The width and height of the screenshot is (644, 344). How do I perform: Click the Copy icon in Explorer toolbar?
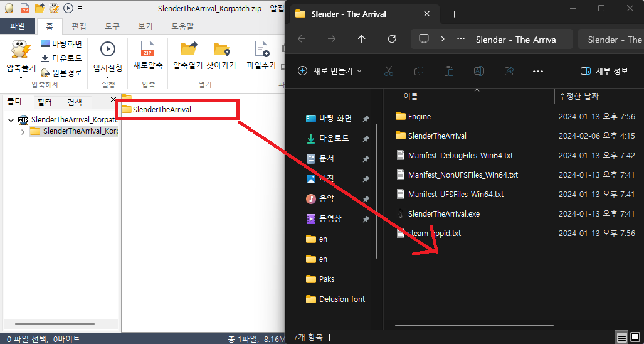pyautogui.click(x=419, y=71)
